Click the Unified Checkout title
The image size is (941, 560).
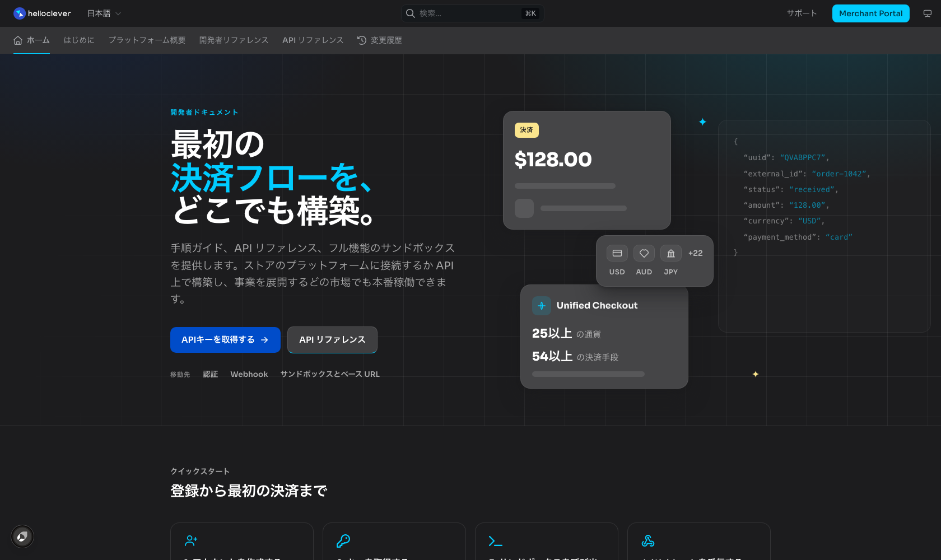pyautogui.click(x=597, y=306)
